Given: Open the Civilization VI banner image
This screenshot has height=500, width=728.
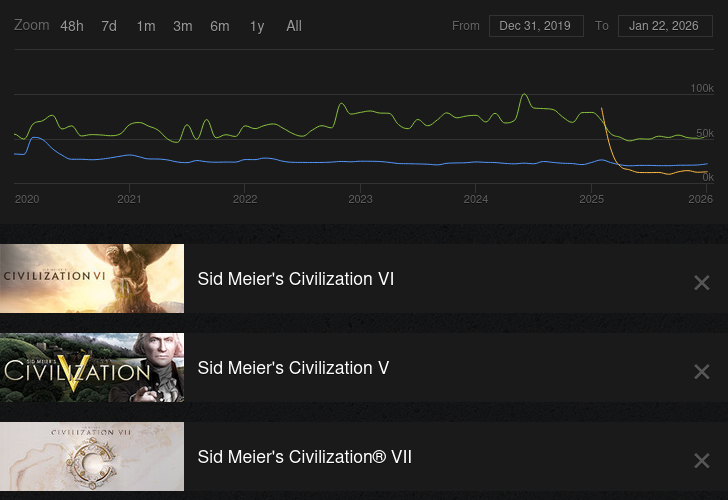Looking at the screenshot, I should click(x=92, y=278).
